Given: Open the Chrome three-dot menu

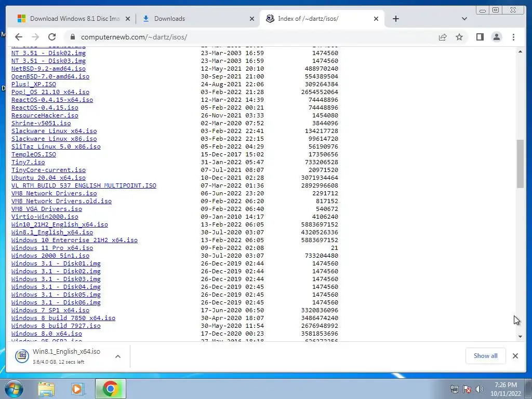Looking at the screenshot, I should pyautogui.click(x=513, y=37).
